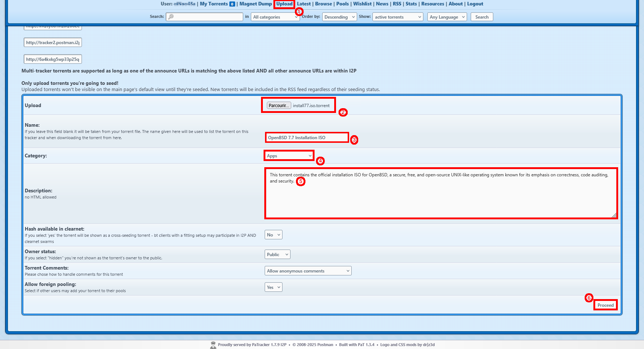Screen dimensions: 644x349
Task: Open the 'Any Language' dropdown
Action: pyautogui.click(x=447, y=17)
